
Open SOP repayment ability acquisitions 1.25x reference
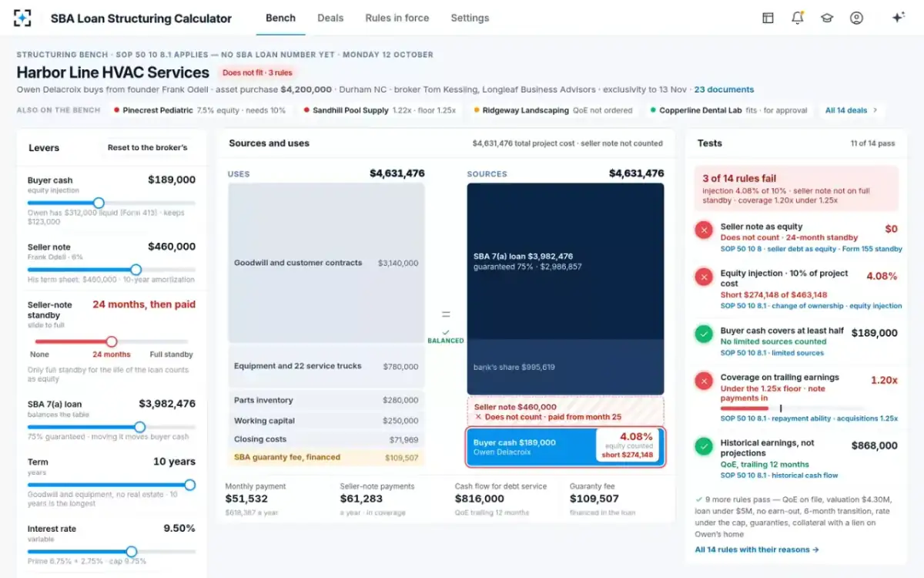pos(808,418)
